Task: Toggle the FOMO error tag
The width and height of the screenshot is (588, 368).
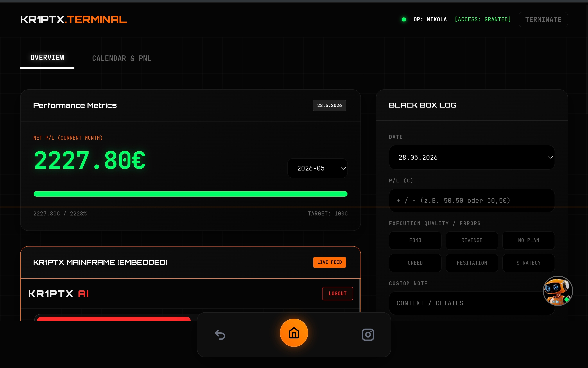Action: click(415, 240)
